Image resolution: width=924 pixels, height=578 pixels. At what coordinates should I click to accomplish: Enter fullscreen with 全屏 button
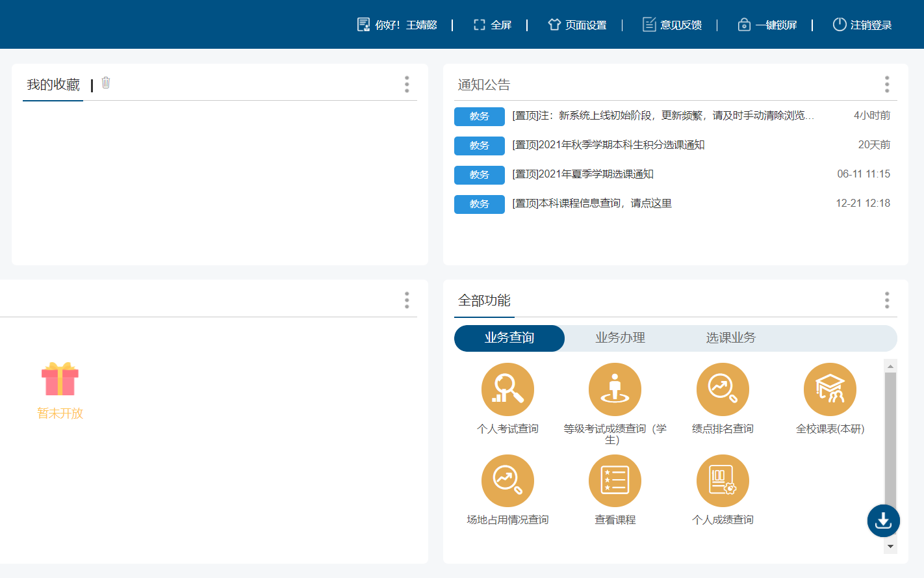point(493,25)
